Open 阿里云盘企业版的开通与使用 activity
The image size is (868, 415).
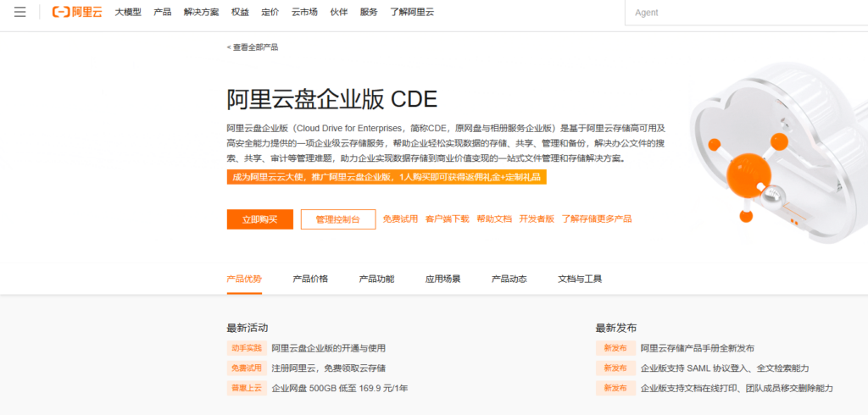pyautogui.click(x=329, y=349)
